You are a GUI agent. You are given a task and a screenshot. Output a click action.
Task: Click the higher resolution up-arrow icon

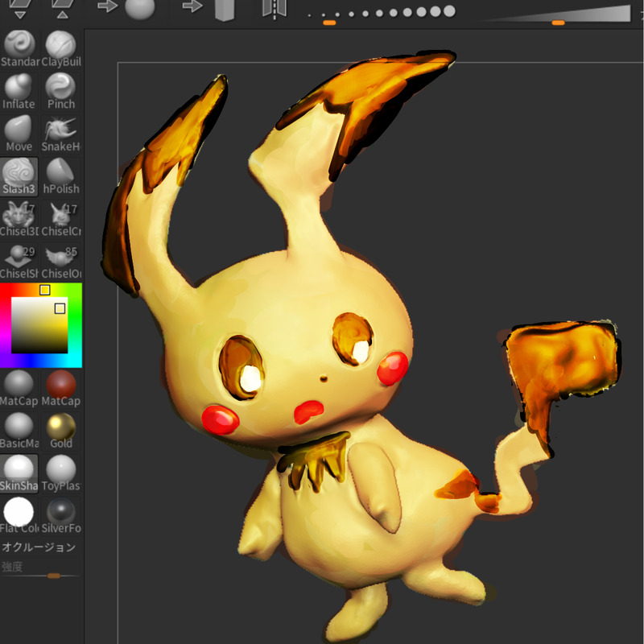pyautogui.click(x=63, y=9)
